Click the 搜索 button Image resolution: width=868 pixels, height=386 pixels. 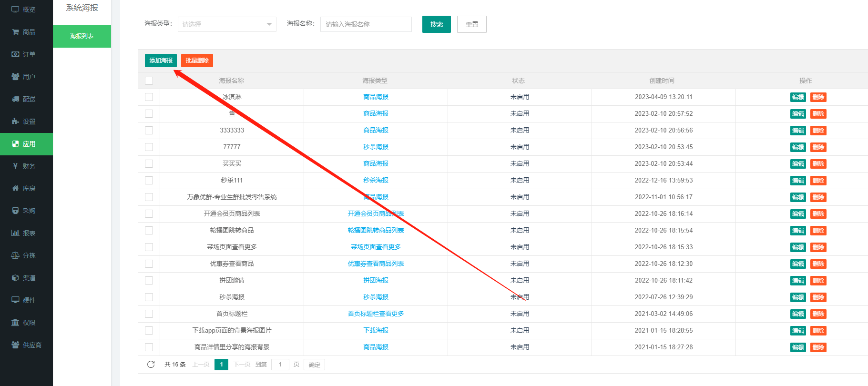pyautogui.click(x=436, y=24)
